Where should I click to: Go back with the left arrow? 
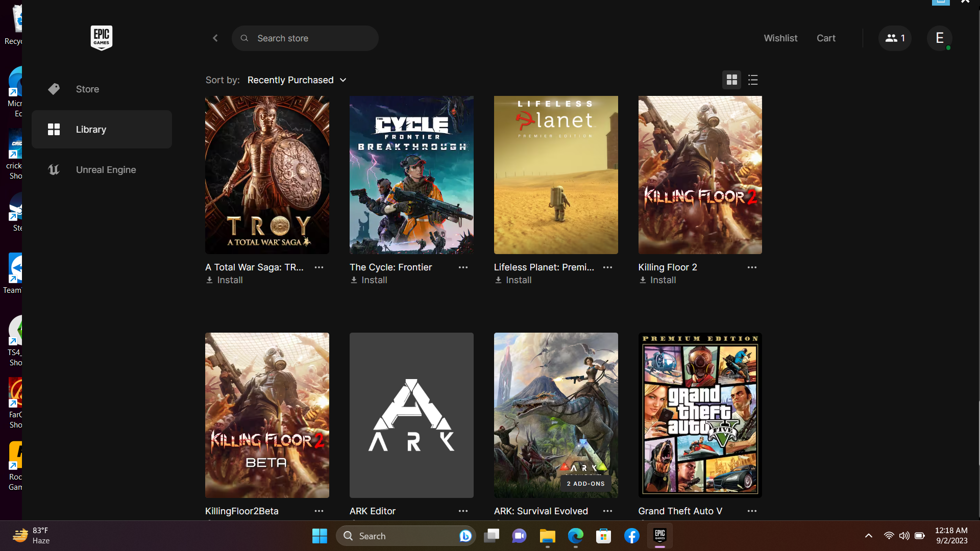tap(215, 38)
